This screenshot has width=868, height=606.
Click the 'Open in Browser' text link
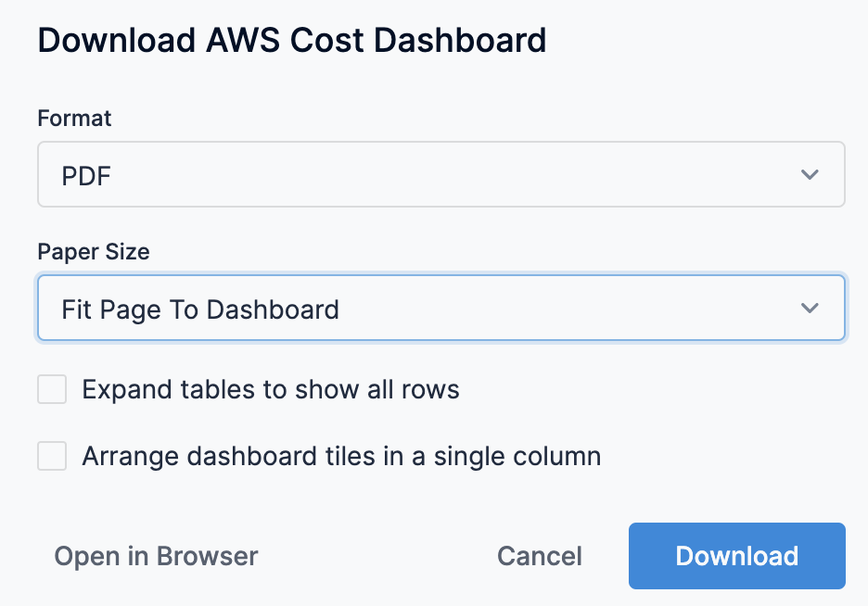pyautogui.click(x=156, y=556)
